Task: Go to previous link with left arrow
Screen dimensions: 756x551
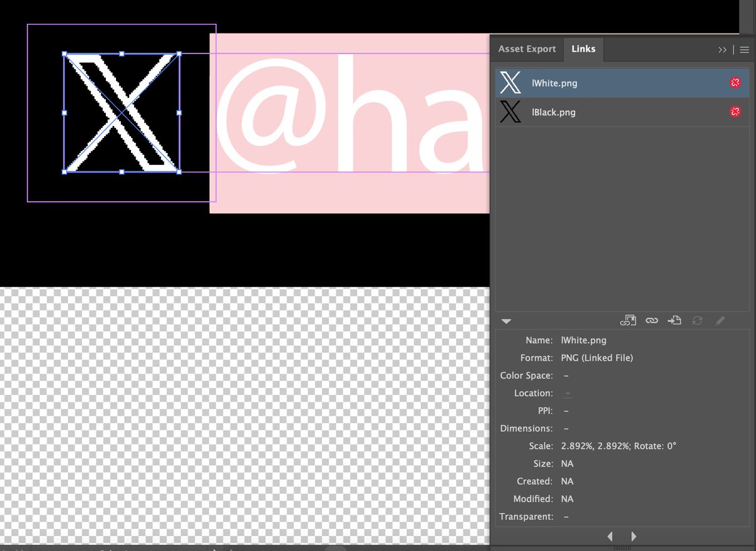Action: (x=610, y=537)
